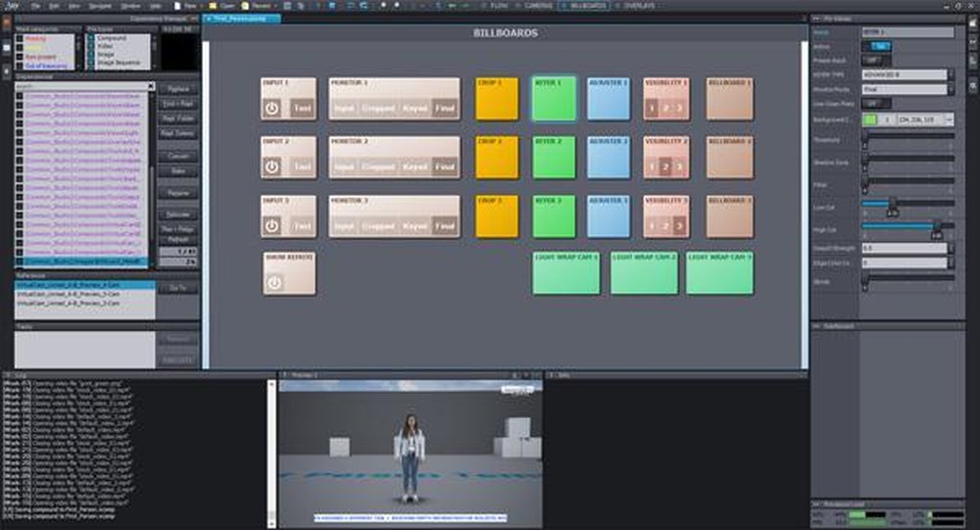980x530 pixels.
Task: Open the CROP 2 tile
Action: (x=497, y=158)
